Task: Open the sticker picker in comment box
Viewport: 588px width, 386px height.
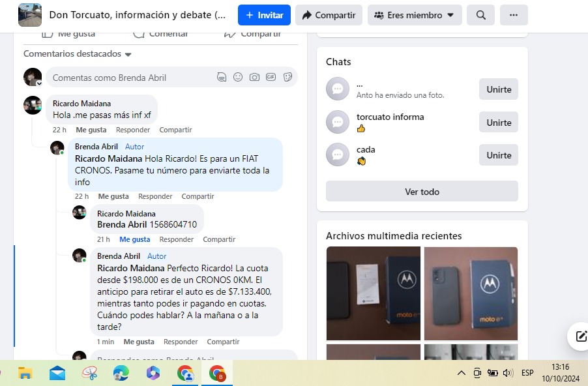Action: point(287,78)
